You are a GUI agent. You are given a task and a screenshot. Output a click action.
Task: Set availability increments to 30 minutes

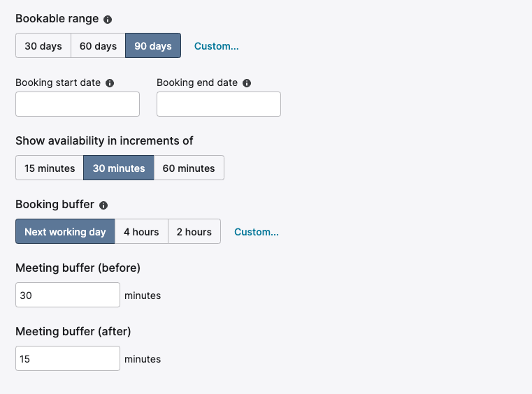tap(119, 168)
